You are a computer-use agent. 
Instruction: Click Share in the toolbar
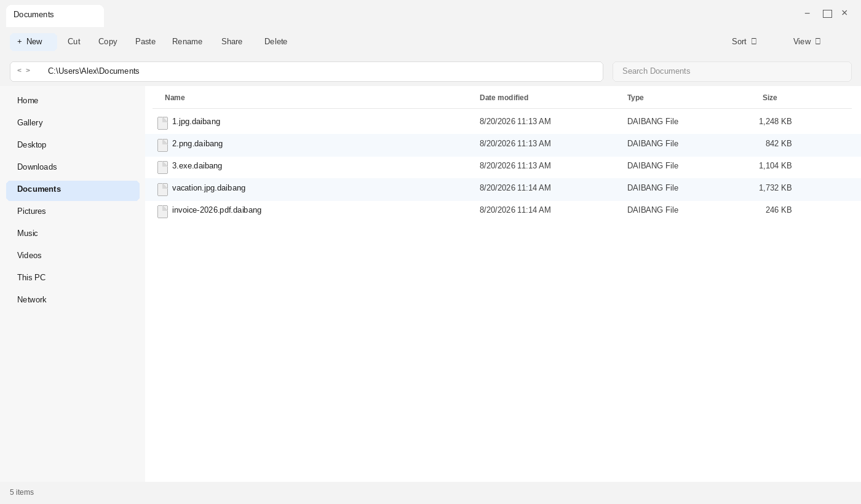[232, 42]
